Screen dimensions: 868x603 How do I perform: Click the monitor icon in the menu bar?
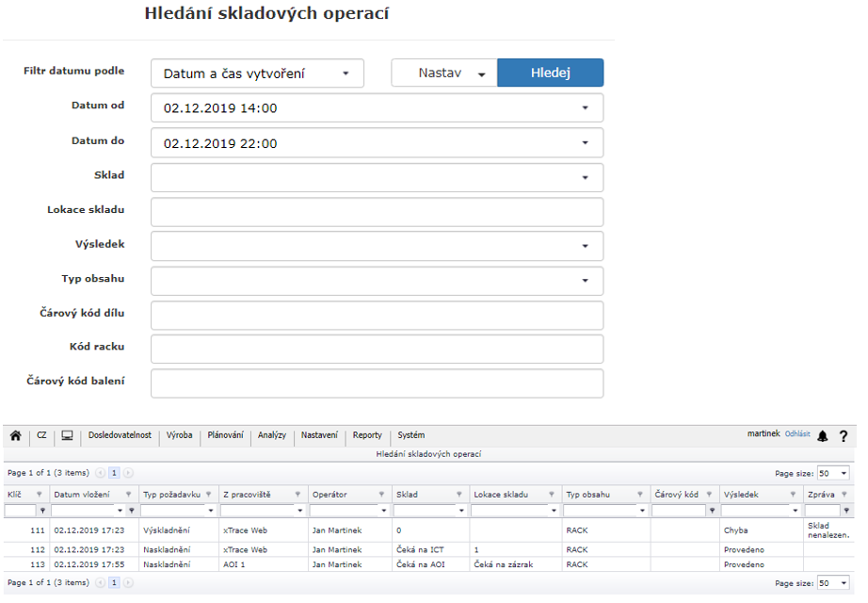(68, 435)
